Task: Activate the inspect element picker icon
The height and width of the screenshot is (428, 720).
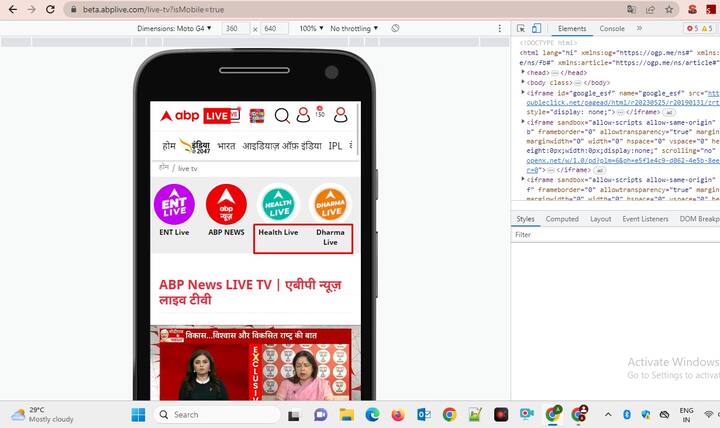Action: coord(522,29)
